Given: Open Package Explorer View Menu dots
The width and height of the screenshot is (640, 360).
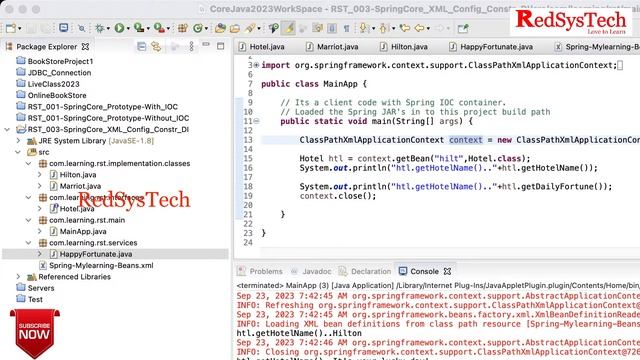Looking at the screenshot, I should [191, 46].
